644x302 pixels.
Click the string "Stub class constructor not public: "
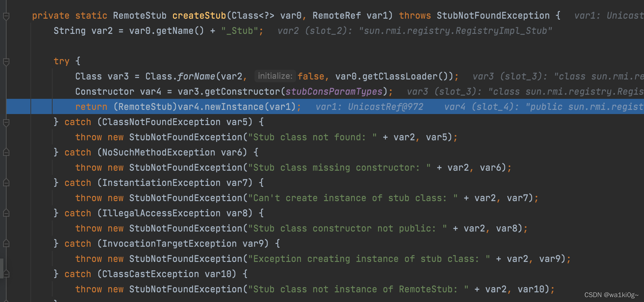pyautogui.click(x=348, y=228)
